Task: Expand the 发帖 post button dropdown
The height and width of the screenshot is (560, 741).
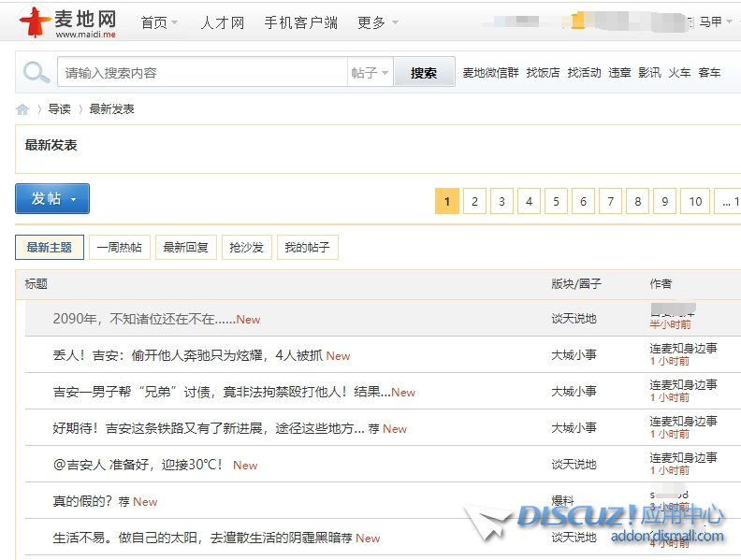Action: (x=75, y=198)
